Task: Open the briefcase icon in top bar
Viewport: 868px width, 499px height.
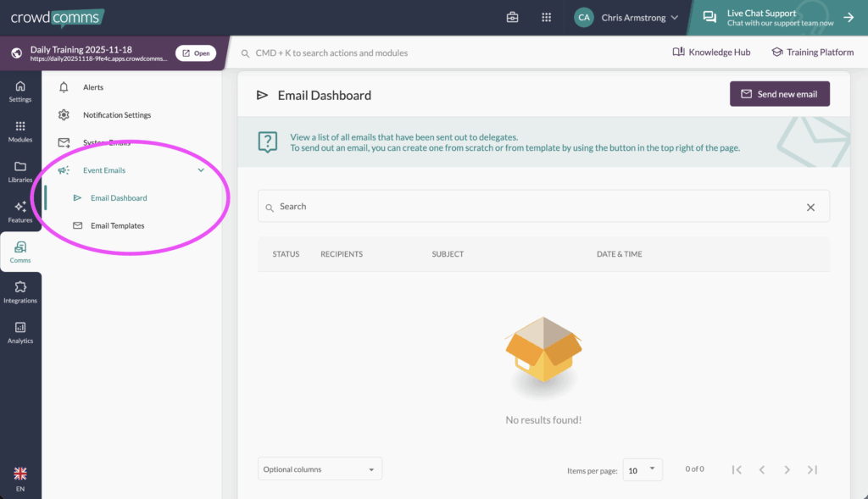Action: coord(513,17)
